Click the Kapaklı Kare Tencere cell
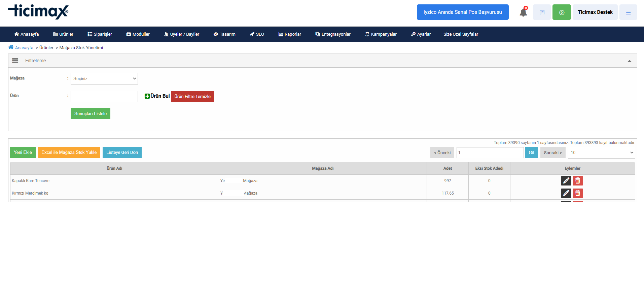 (x=114, y=181)
